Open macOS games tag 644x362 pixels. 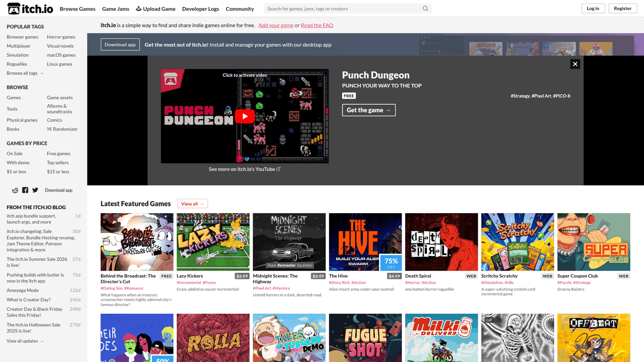tap(61, 55)
